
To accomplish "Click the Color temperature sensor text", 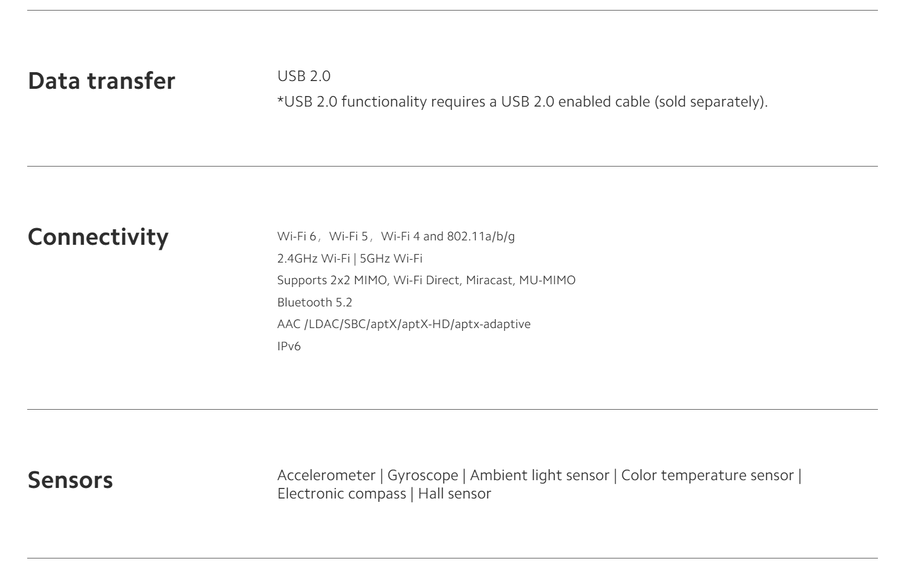I will [x=707, y=476].
